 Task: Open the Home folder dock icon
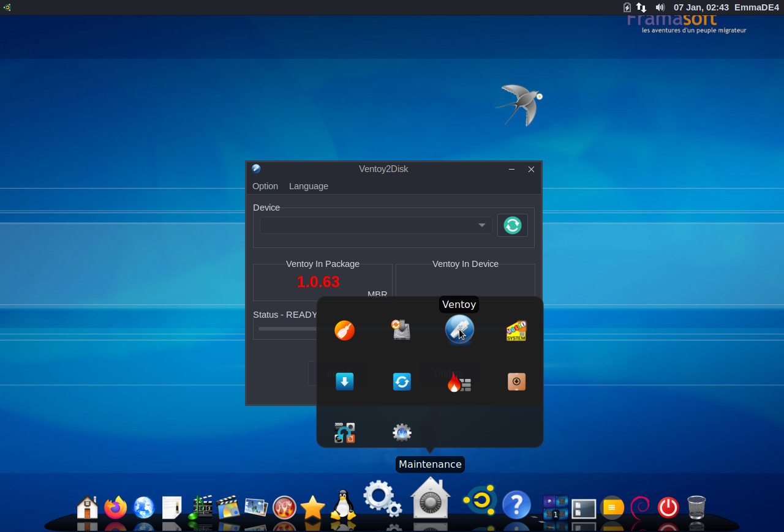[x=87, y=507]
